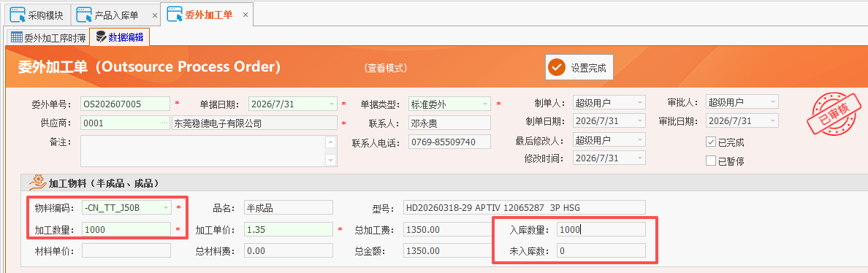The image size is (868, 273).
Task: Open the 制单人 dropdown
Action: [x=640, y=102]
